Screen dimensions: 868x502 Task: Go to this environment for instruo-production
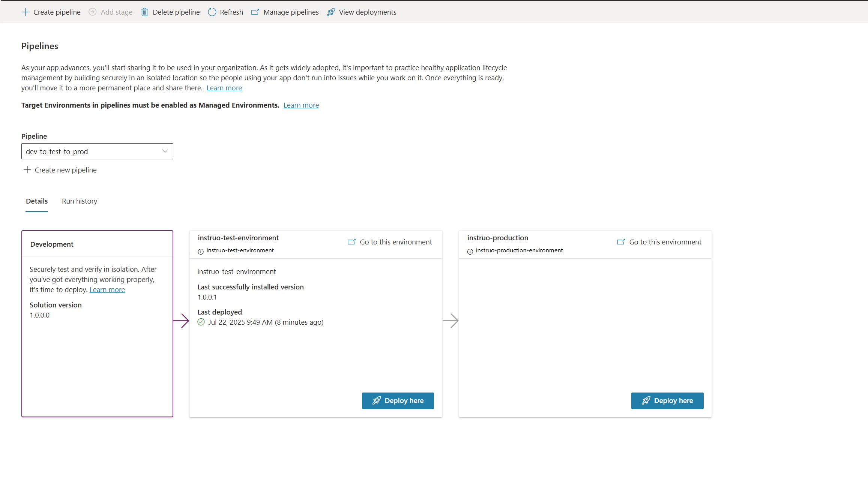659,242
